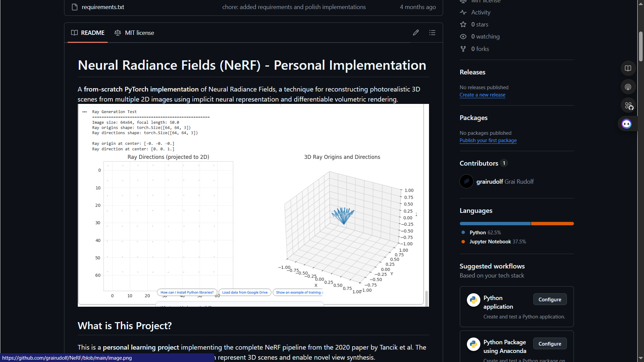644x362 pixels.
Task: View the 0 forks link
Action: pos(480,49)
